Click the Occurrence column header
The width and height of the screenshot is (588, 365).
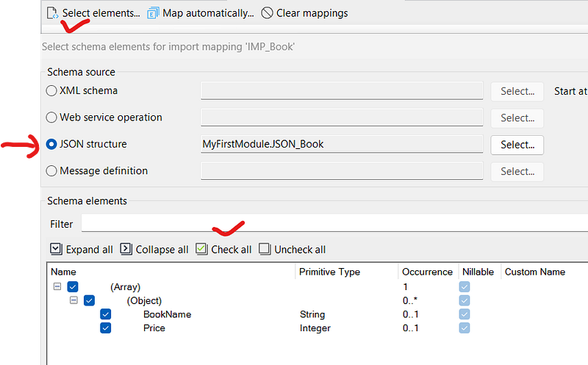428,272
